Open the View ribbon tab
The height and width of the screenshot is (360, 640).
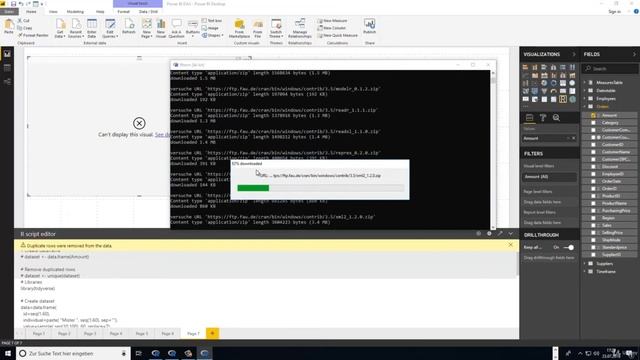coord(53,11)
